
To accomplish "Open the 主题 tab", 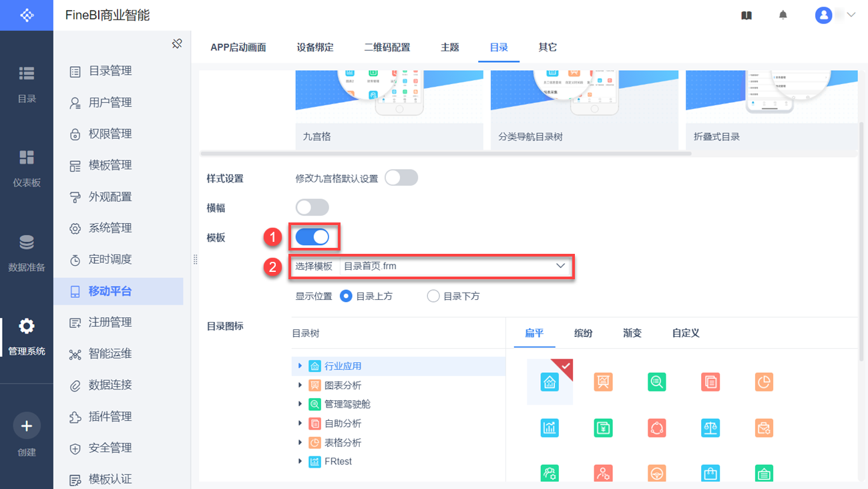I will pyautogui.click(x=450, y=47).
